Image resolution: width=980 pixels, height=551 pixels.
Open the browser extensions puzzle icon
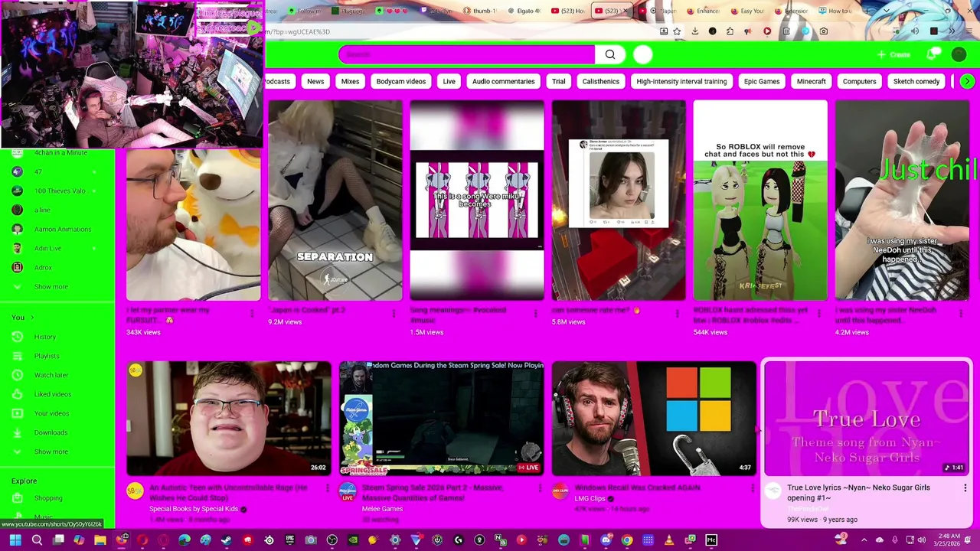730,31
